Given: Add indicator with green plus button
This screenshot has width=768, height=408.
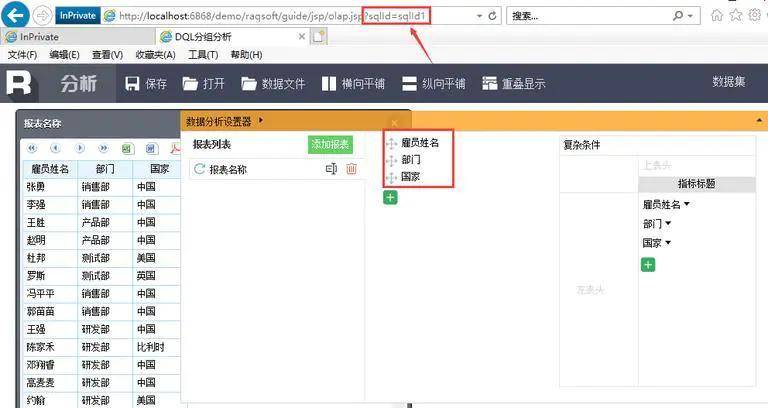Looking at the screenshot, I should (x=648, y=265).
